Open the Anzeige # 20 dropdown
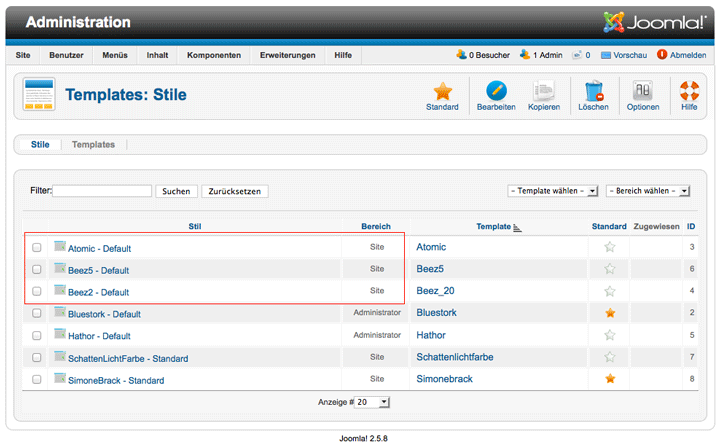 (372, 402)
